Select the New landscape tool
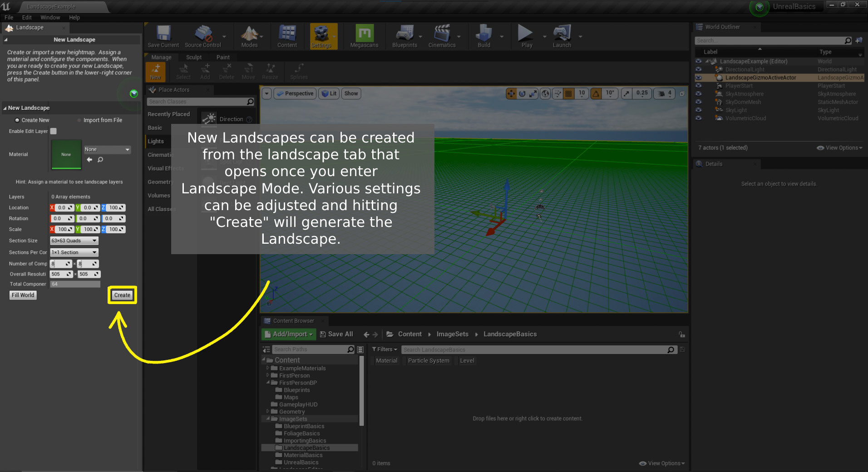Screen dimensions: 868x472 (x=156, y=72)
